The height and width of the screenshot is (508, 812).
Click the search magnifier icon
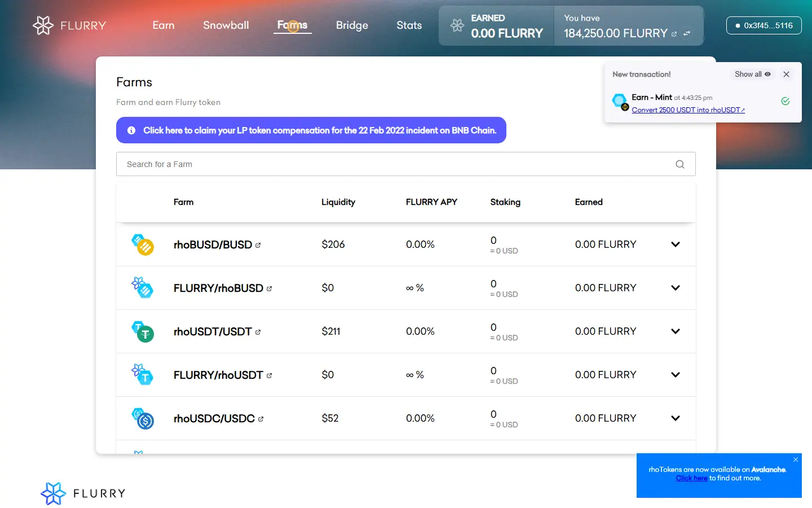point(680,164)
